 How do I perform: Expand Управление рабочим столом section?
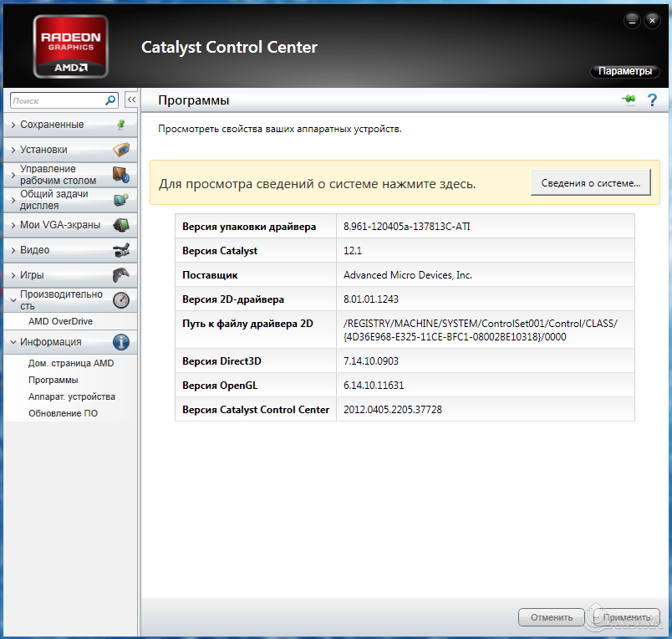(x=59, y=175)
